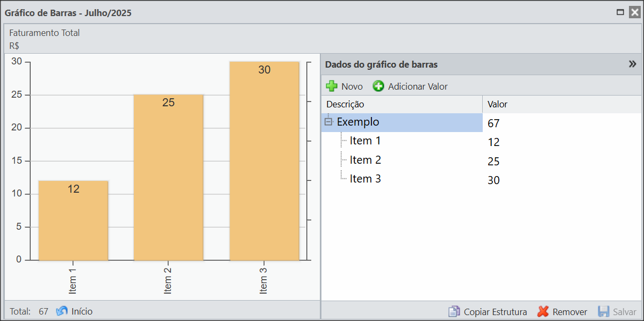Maximize the Gráfico de Barras window
Viewport: 644px width, 321px height.
620,12
